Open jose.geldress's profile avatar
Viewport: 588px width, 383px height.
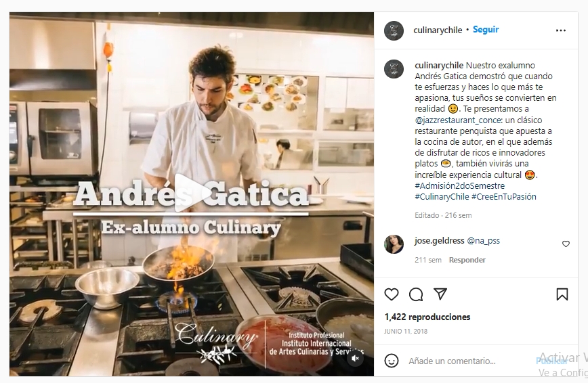[394, 244]
